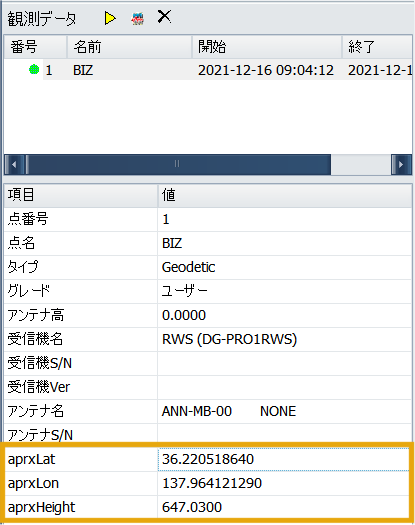Click the aprxLat item label
415x525 pixels.
(31, 459)
